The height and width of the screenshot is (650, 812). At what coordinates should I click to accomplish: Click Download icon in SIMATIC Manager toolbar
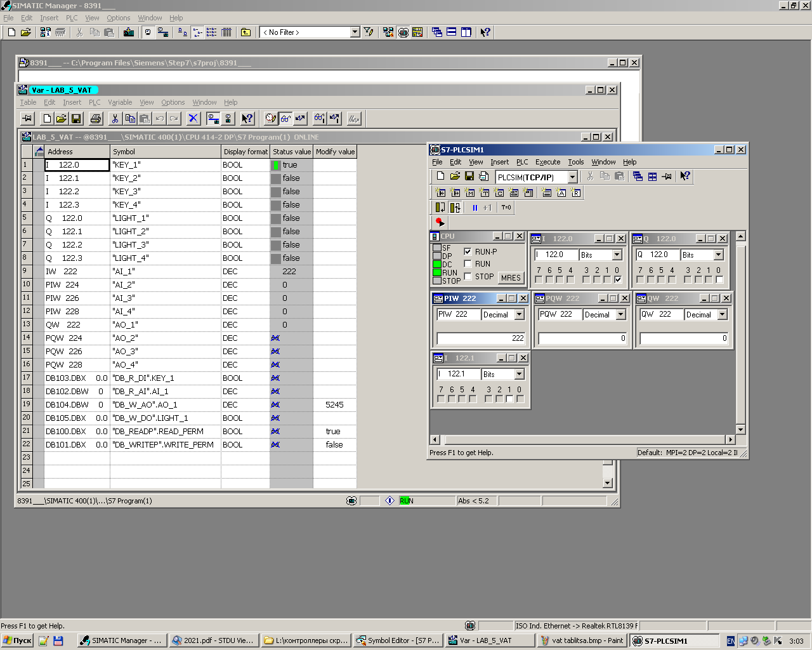coord(129,32)
